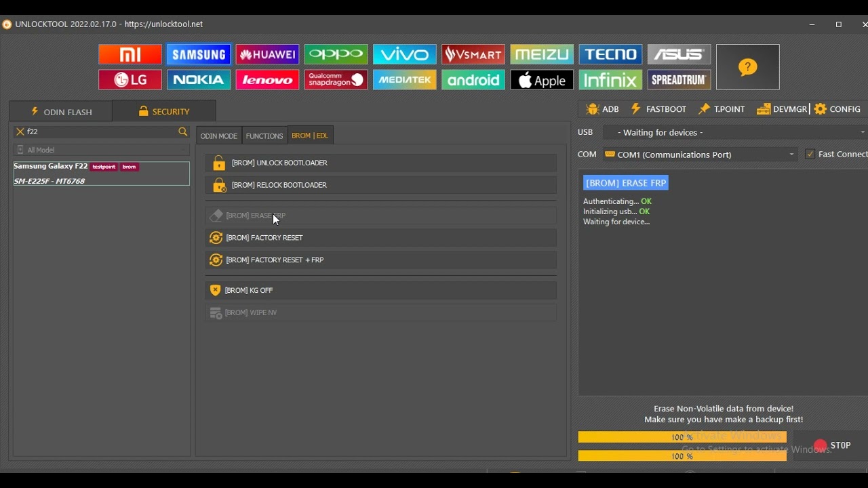Click the upper 100% progress bar
Screen dimensions: 868x488
coord(682,437)
